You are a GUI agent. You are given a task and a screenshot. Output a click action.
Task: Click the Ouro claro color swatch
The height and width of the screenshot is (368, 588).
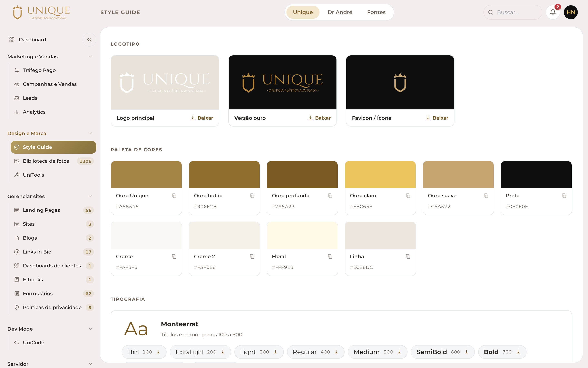380,175
